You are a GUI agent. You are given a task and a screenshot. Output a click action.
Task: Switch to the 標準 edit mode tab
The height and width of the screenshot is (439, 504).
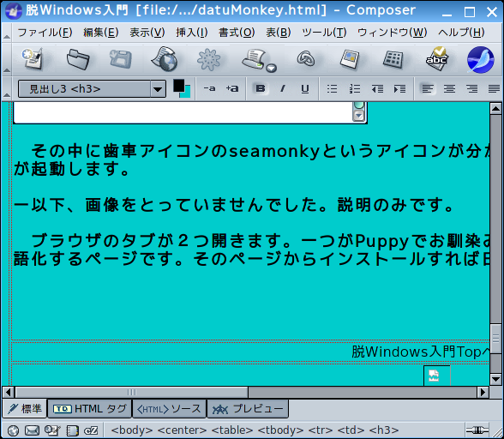click(x=25, y=408)
